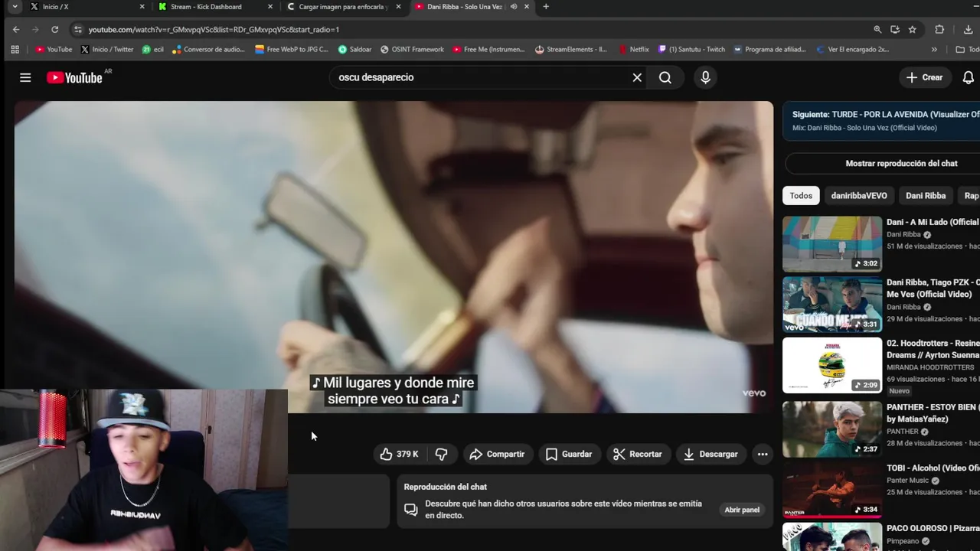Open Programa de afiliados bookmark

tap(769, 49)
